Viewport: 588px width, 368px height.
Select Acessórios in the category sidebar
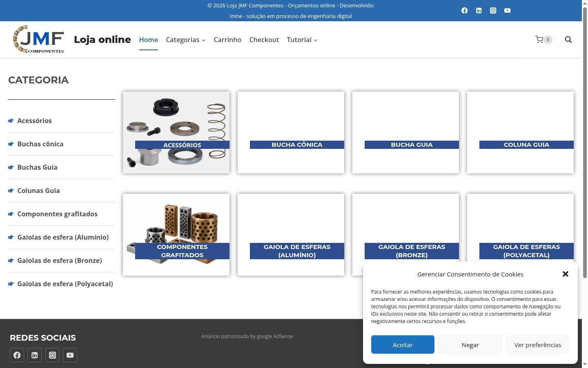coord(34,121)
